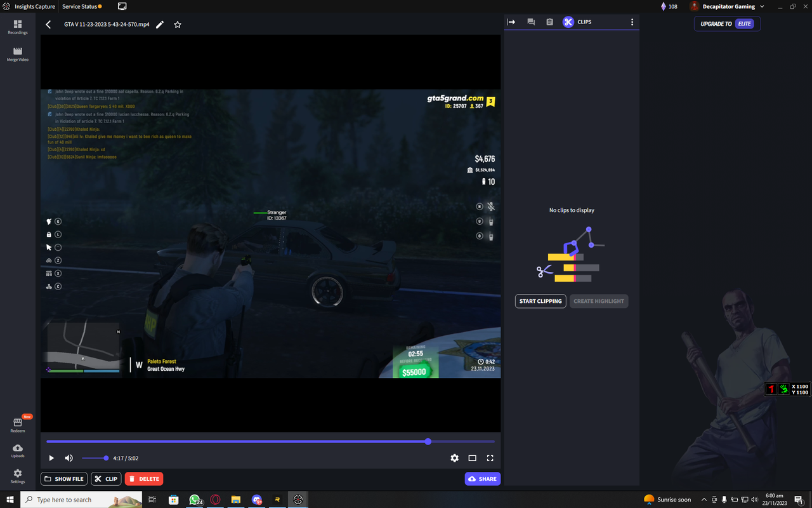Image resolution: width=812 pixels, height=508 pixels.
Task: Open Opera browser from the taskbar
Action: coord(216,500)
